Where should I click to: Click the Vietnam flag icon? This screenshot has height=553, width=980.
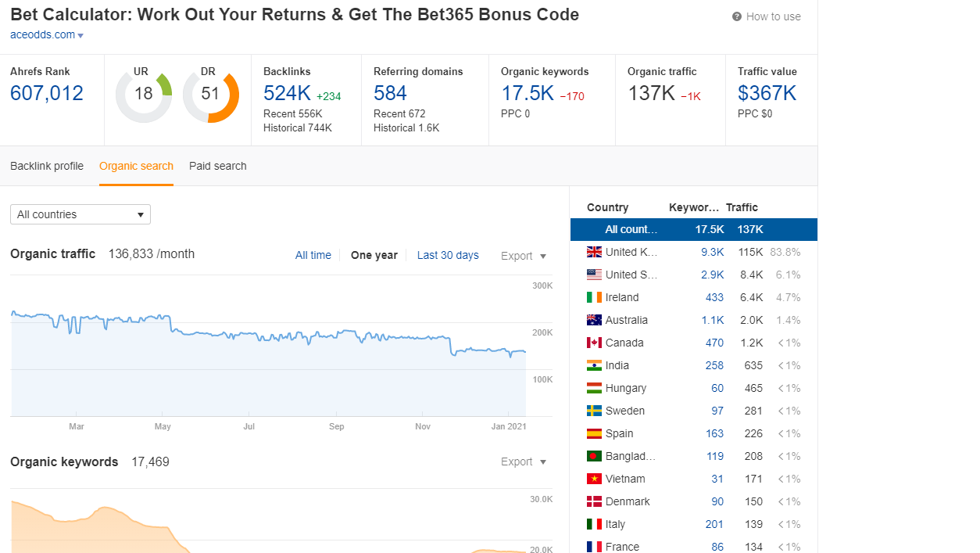594,479
